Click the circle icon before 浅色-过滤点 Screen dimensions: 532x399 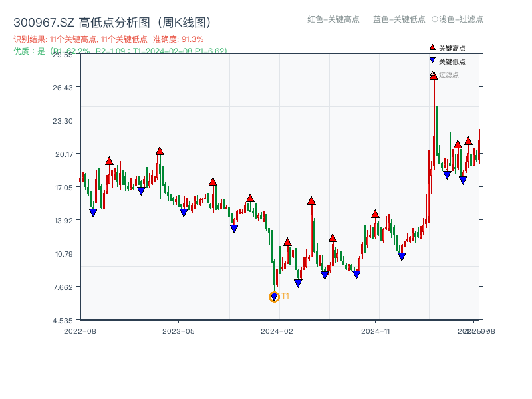pos(435,19)
